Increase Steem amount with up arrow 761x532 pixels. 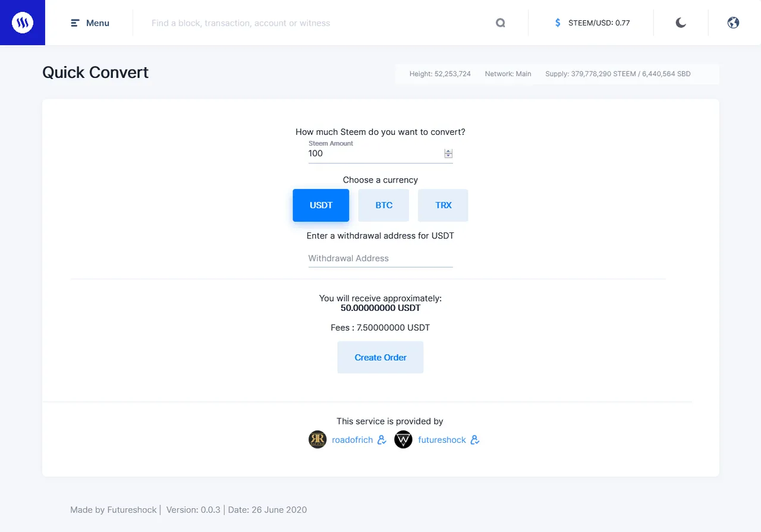point(448,151)
